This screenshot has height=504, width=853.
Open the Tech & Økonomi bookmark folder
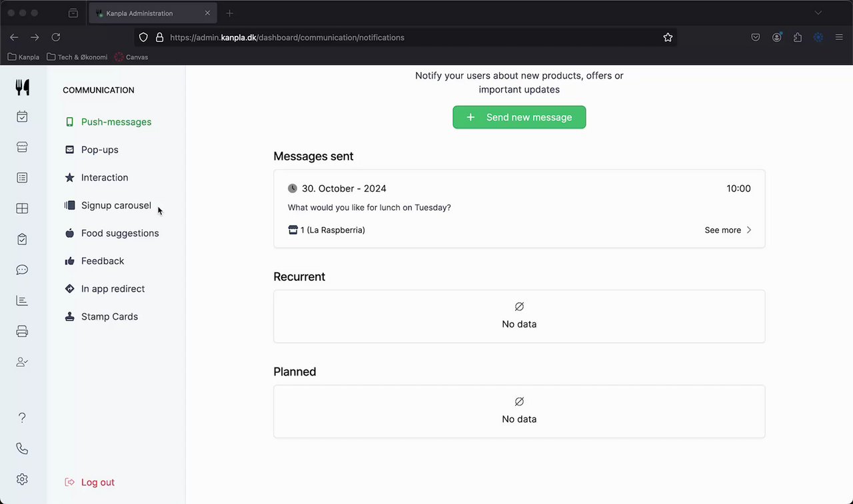pyautogui.click(x=77, y=57)
